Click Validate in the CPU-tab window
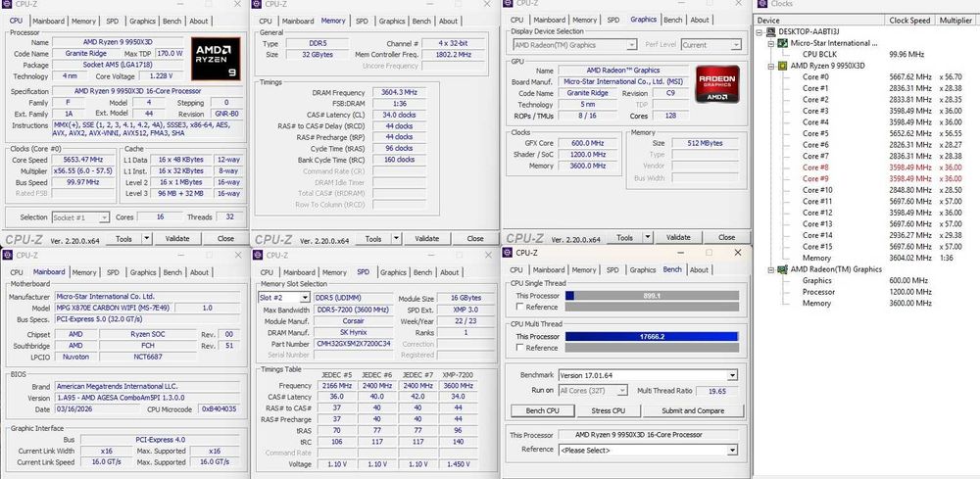980x479 pixels. (177, 239)
